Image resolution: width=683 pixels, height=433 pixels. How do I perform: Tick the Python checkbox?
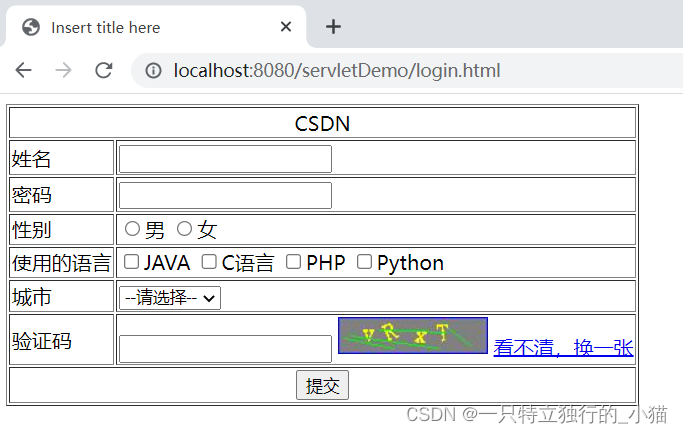point(364,262)
